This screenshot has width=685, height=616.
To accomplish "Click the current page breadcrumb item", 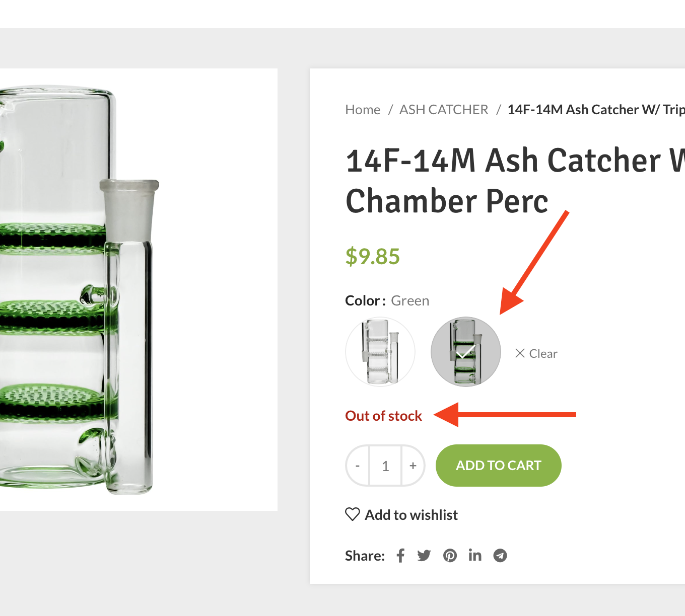I will tap(596, 110).
